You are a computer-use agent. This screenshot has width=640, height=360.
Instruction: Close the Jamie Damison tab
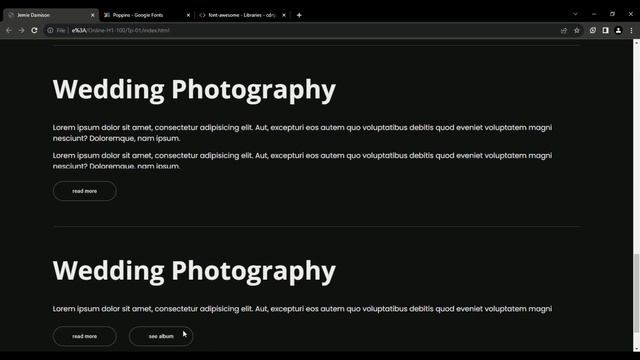(93, 15)
